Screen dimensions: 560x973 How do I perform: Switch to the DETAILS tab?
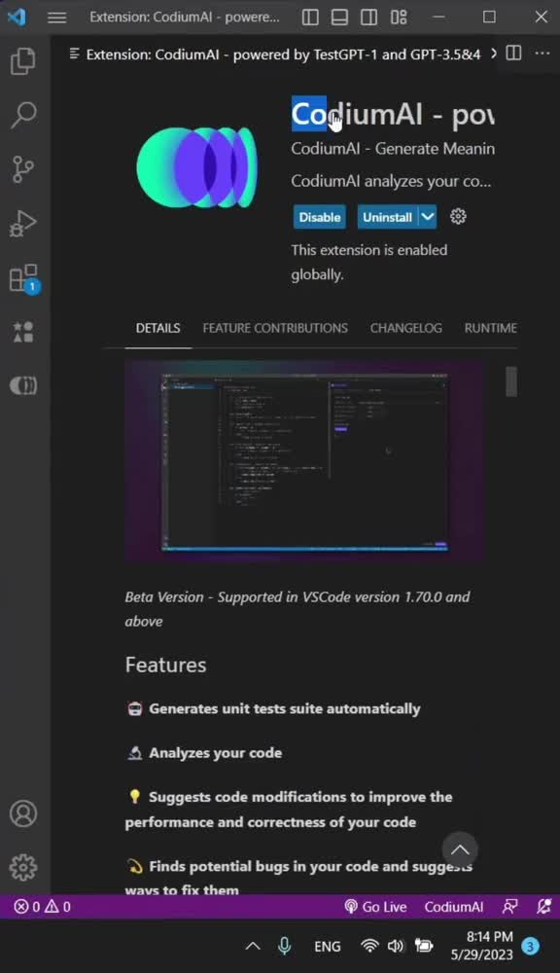[158, 328]
